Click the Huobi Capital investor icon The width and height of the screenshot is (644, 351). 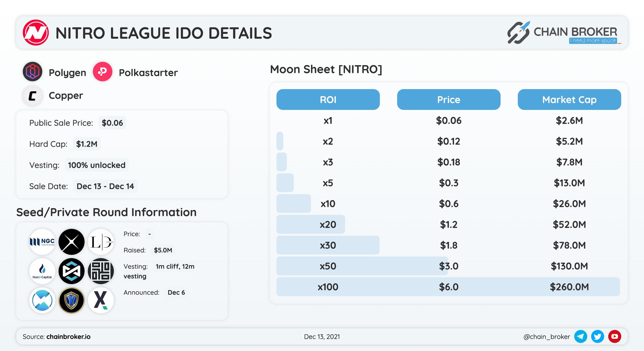pyautogui.click(x=42, y=272)
